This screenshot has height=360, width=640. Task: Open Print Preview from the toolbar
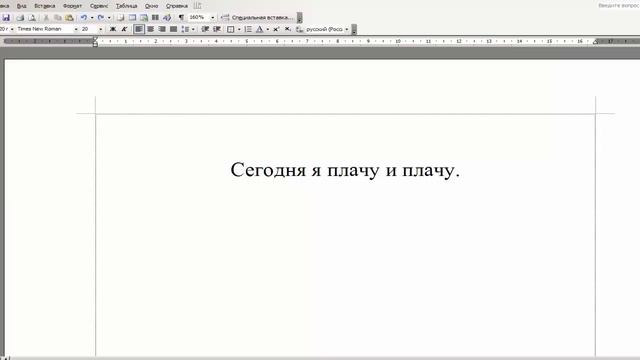pos(32,18)
